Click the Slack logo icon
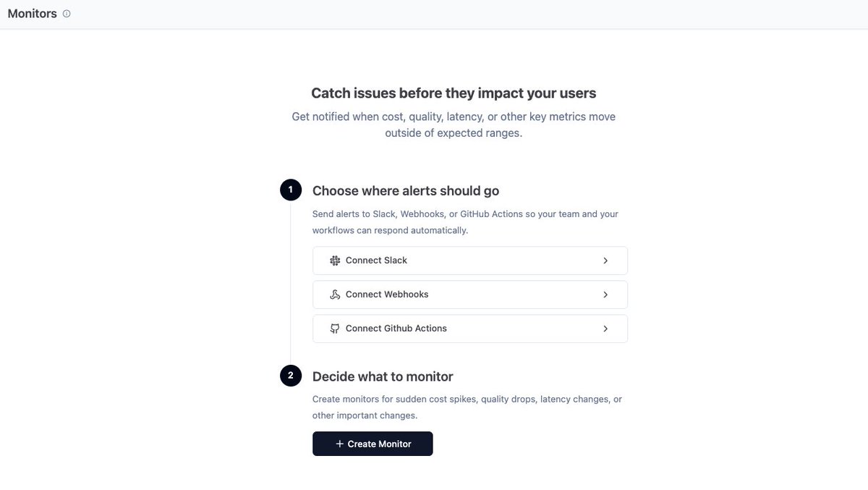This screenshot has height=490, width=868. coord(335,261)
